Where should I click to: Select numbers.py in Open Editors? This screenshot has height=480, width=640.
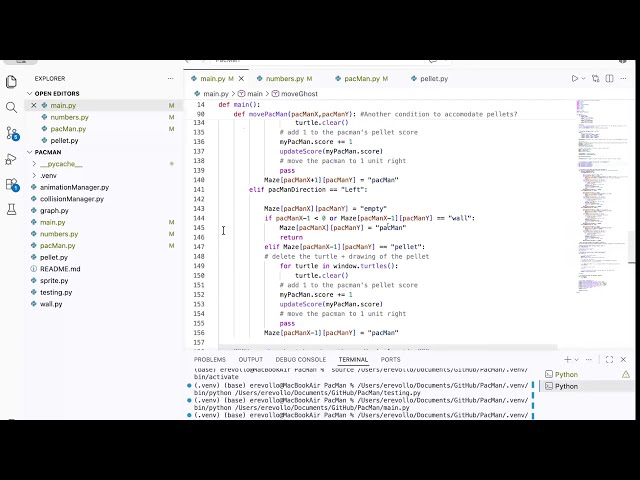(x=69, y=117)
